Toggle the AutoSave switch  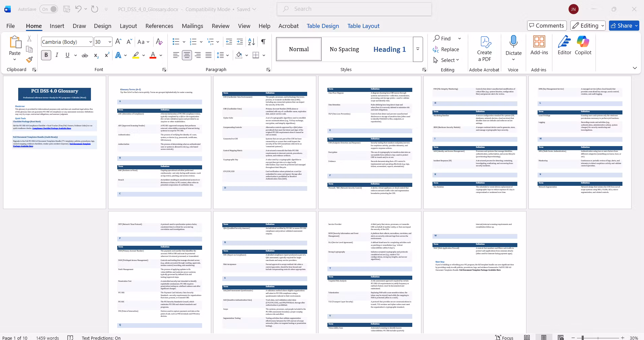pos(49,9)
